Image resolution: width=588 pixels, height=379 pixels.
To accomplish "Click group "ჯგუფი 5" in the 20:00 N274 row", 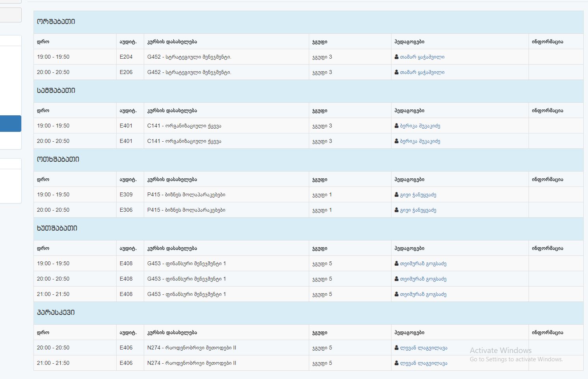I will point(322,348).
